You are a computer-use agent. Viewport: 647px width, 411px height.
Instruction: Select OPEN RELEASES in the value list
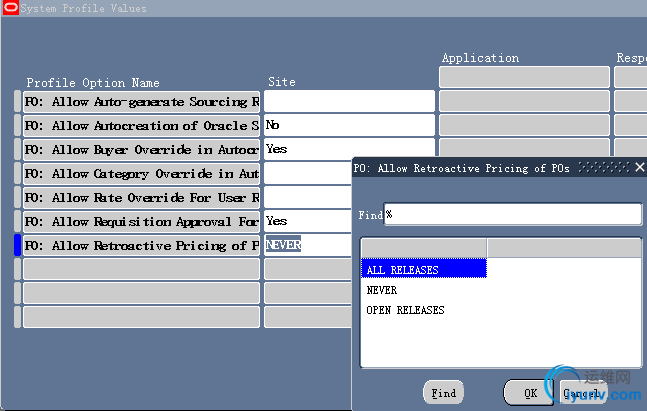405,310
